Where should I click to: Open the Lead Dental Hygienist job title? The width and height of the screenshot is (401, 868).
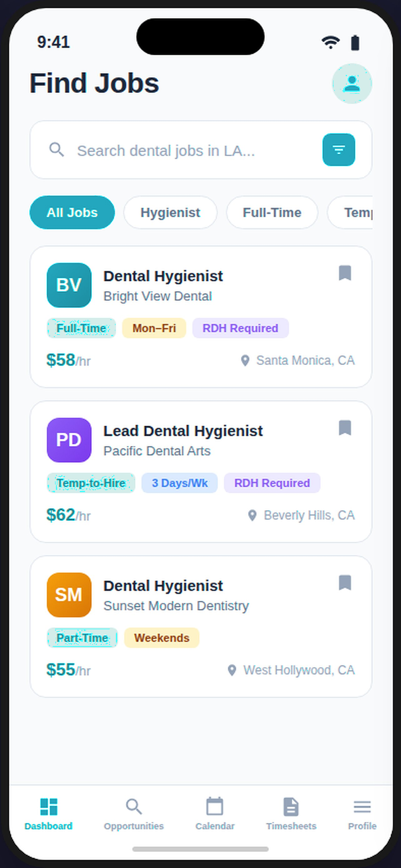183,431
